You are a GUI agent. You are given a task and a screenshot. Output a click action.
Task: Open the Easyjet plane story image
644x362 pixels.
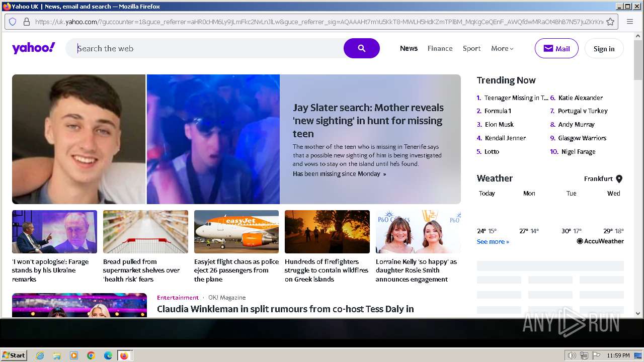tap(236, 232)
